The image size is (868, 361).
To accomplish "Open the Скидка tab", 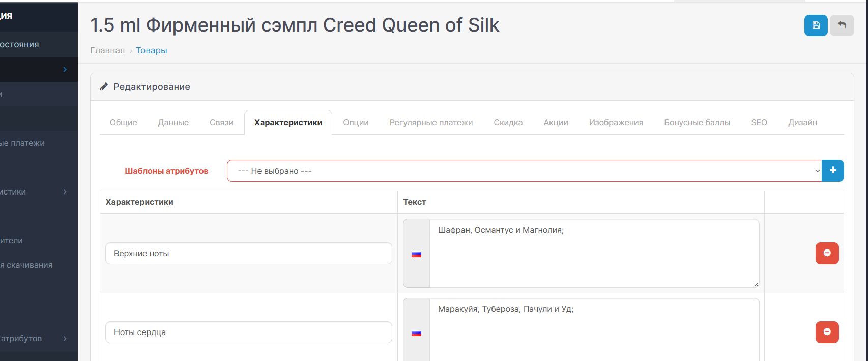I will pos(508,123).
